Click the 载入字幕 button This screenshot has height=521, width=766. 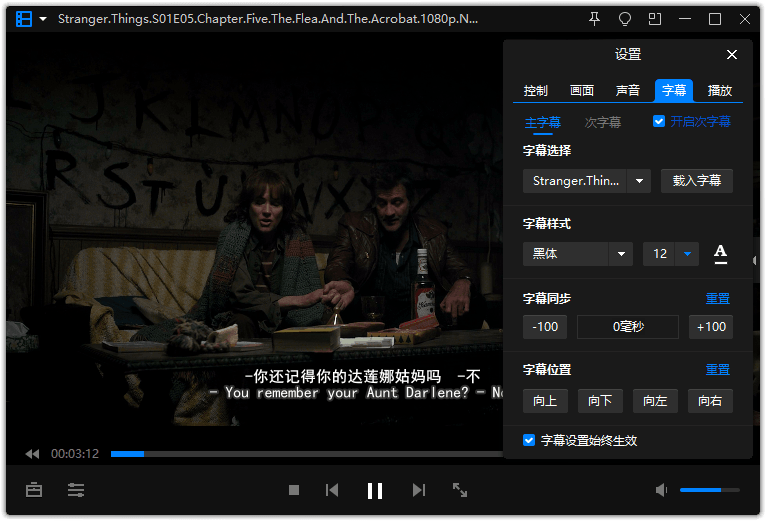coord(697,181)
